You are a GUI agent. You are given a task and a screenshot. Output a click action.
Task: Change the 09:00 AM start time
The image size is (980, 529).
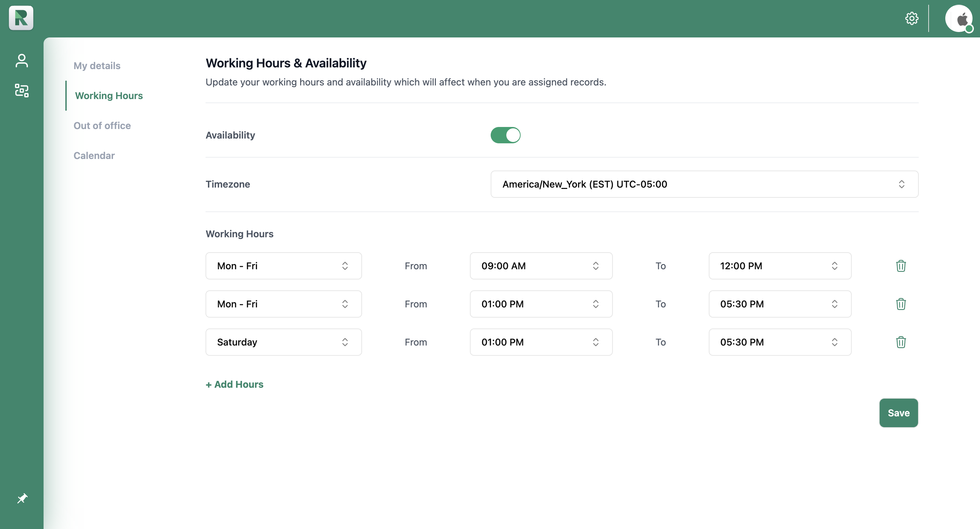point(541,266)
